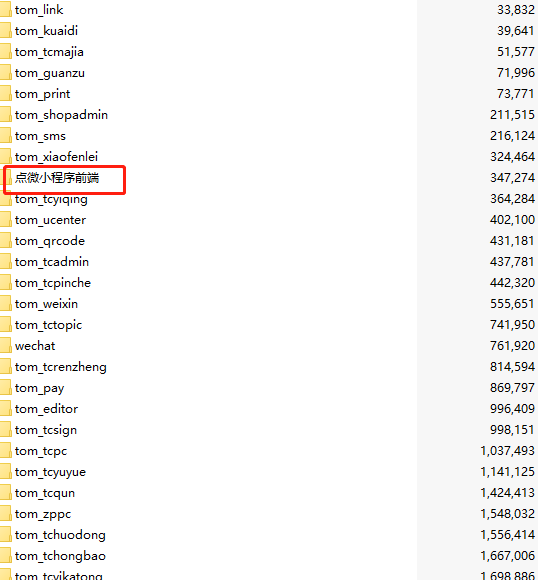Click the folder icon beside tom_tcmajia

(6, 52)
